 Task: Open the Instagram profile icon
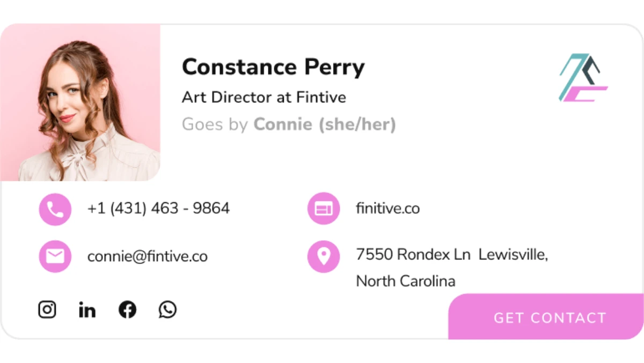[x=47, y=309]
